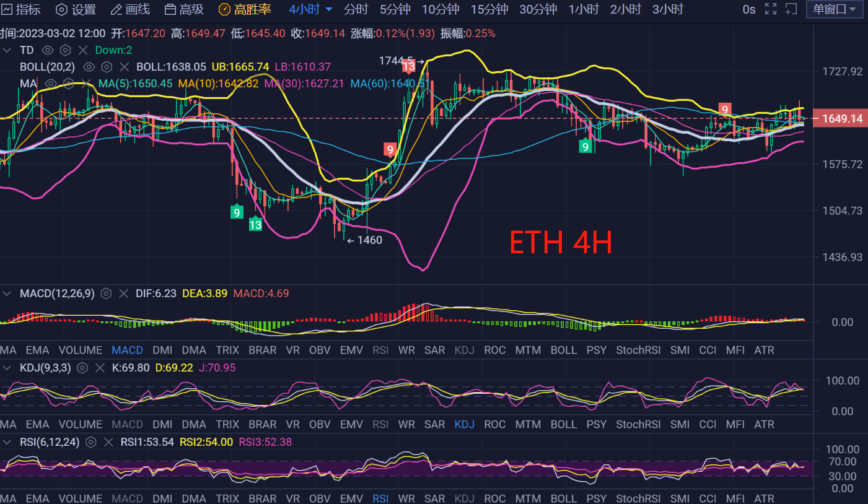This screenshot has height=504, width=868.
Task: Open KDJ(9,3,3) settings gear
Action: coord(82,368)
